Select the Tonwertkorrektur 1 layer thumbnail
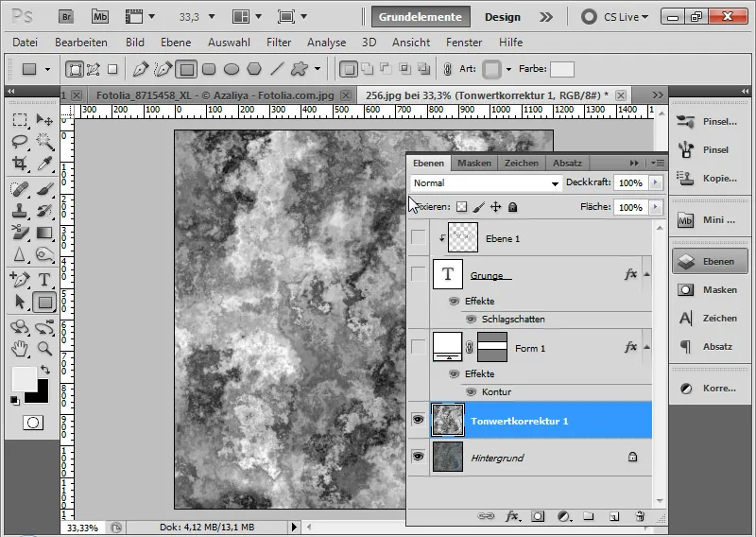The width and height of the screenshot is (756, 537). (x=447, y=420)
